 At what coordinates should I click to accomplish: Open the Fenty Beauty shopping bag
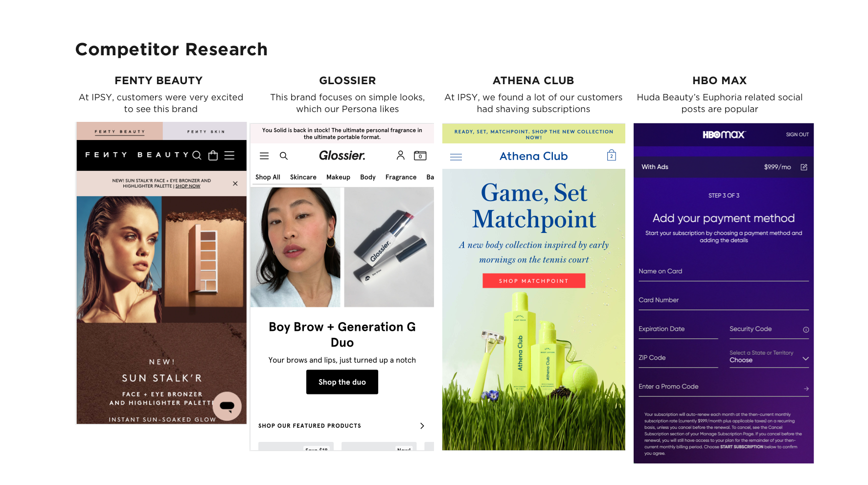[213, 155]
